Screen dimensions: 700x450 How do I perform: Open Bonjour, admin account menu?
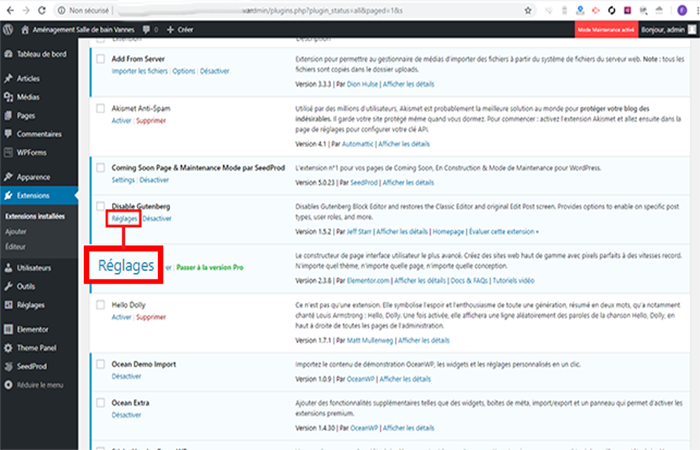(x=669, y=29)
